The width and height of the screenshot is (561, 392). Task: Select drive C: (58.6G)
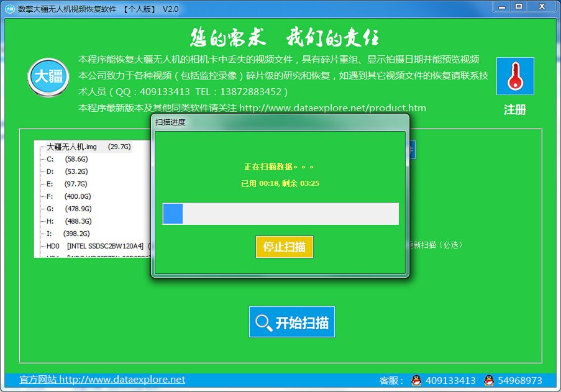tap(67, 159)
